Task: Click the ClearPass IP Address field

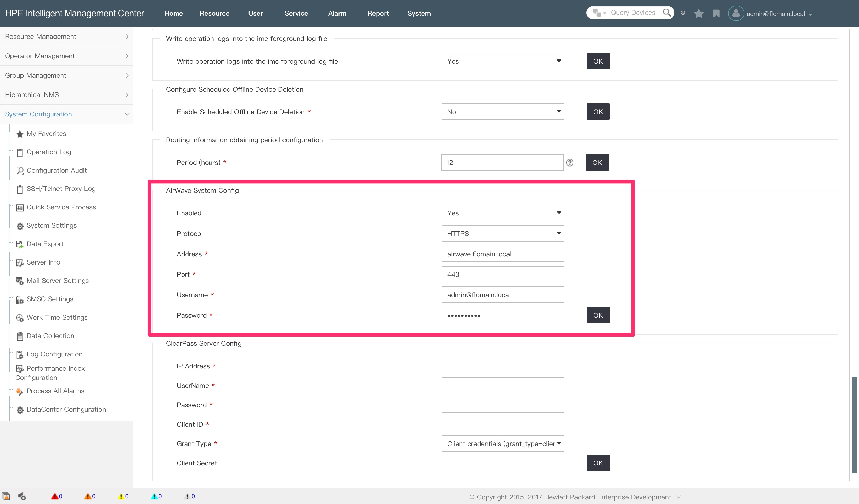Action: point(502,366)
